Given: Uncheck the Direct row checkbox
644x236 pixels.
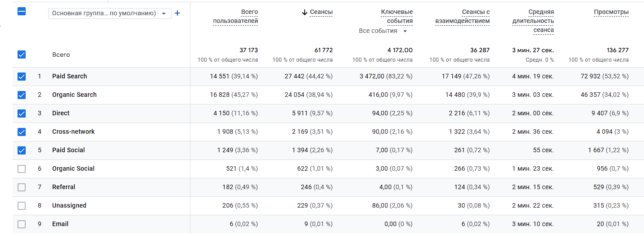Looking at the screenshot, I should pyautogui.click(x=22, y=113).
